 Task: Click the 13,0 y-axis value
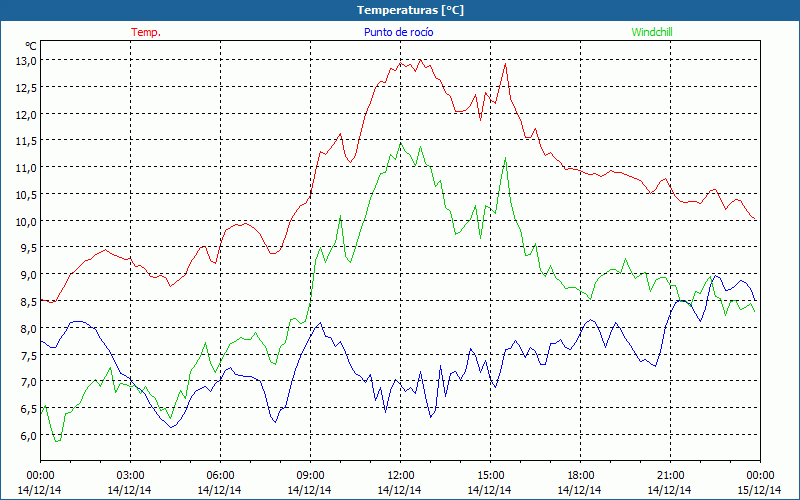tap(27, 61)
